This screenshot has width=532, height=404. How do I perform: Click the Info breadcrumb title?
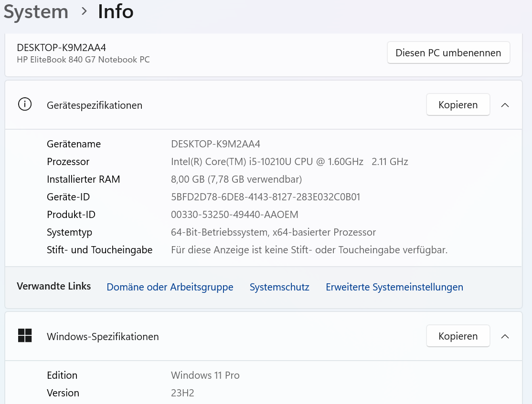pos(116,11)
